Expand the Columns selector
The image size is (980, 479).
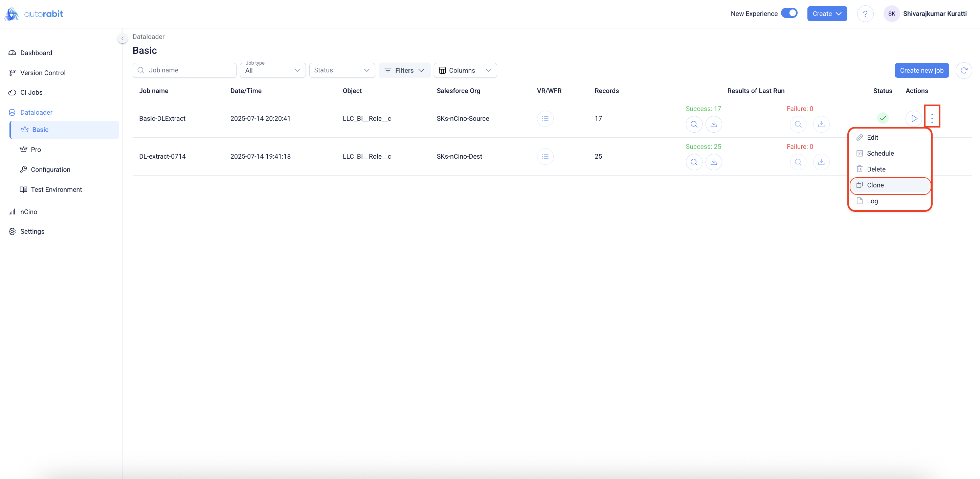tap(465, 70)
